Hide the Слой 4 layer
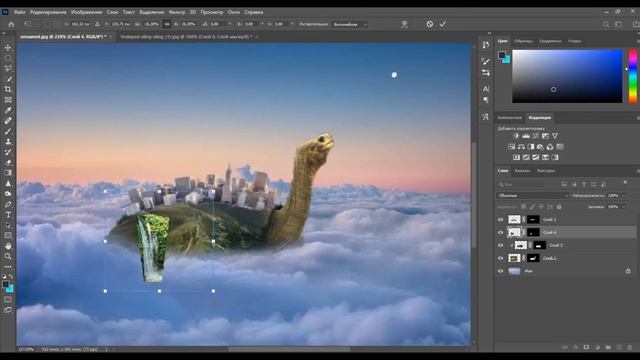640x360 pixels. [x=500, y=232]
